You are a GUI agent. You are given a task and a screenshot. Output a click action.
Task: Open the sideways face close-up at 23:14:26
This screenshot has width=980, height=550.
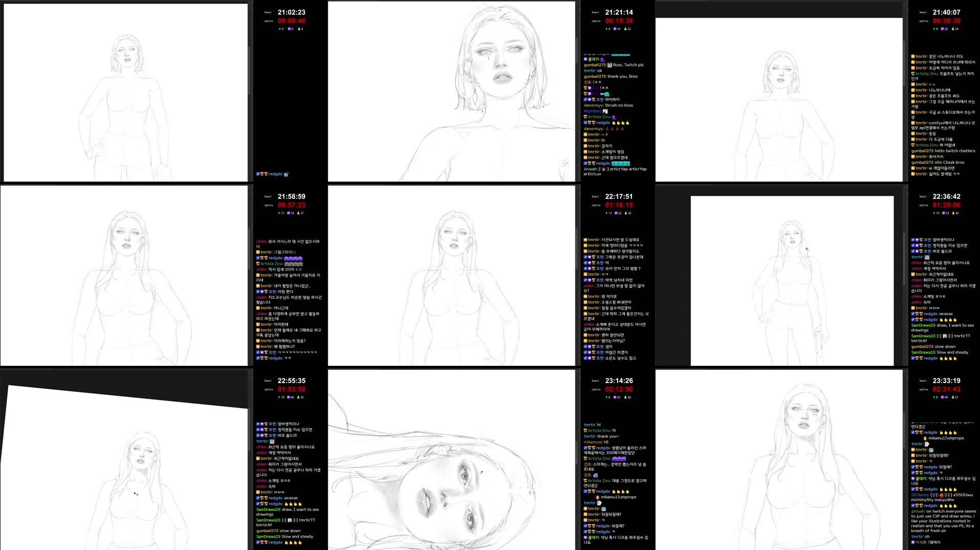tap(451, 460)
